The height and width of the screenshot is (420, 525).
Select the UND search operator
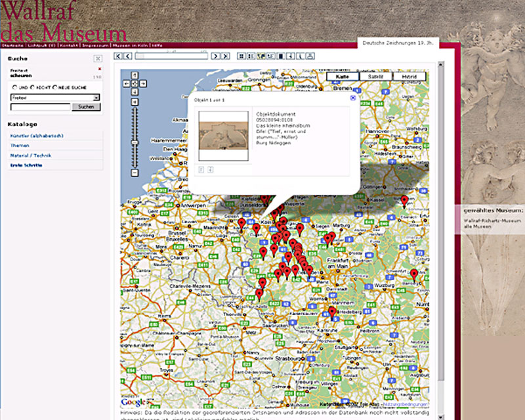pos(14,87)
